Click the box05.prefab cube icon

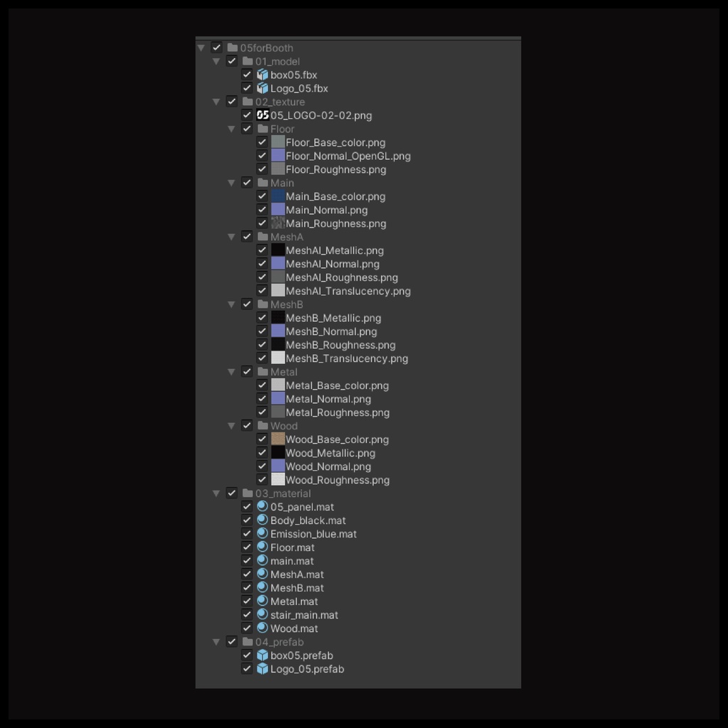pyautogui.click(x=262, y=655)
